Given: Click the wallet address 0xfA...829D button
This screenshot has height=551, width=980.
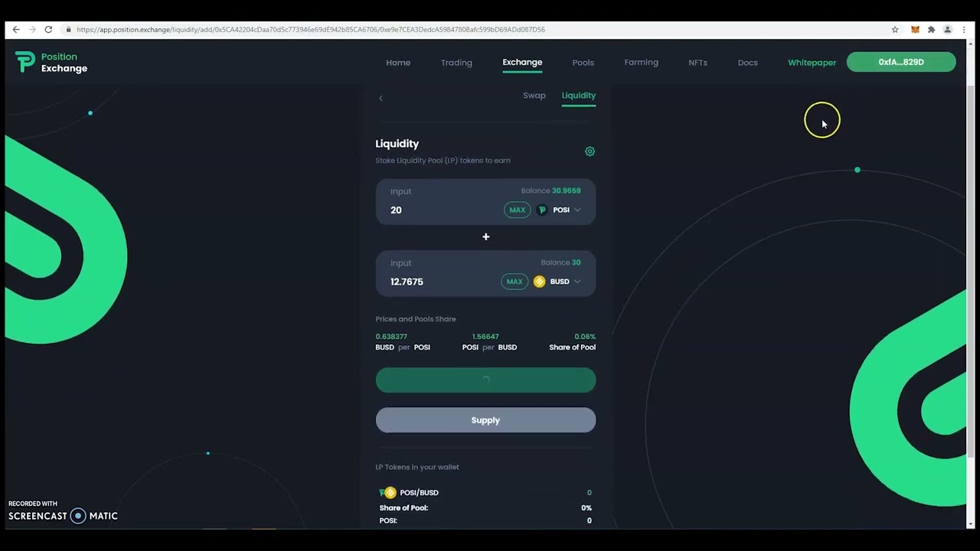Looking at the screenshot, I should pyautogui.click(x=901, y=62).
